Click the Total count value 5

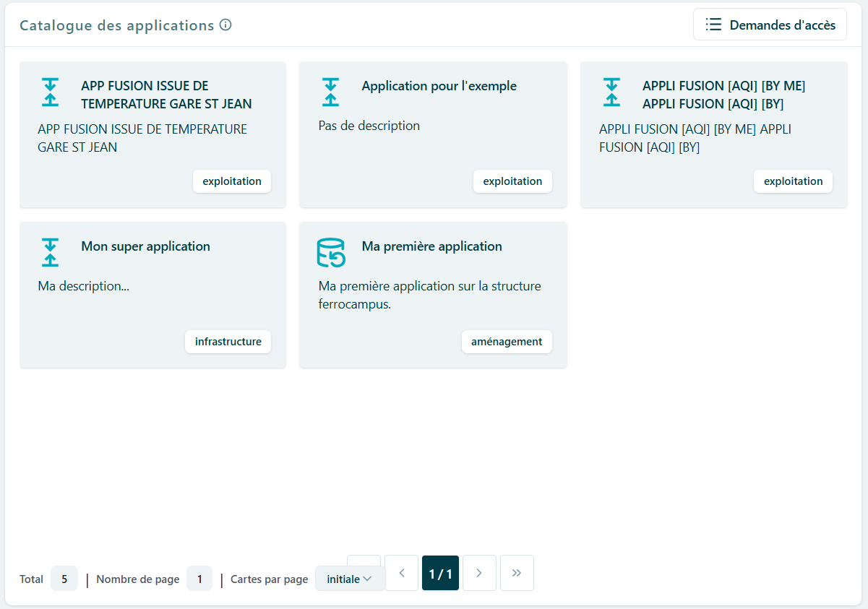pos(64,579)
